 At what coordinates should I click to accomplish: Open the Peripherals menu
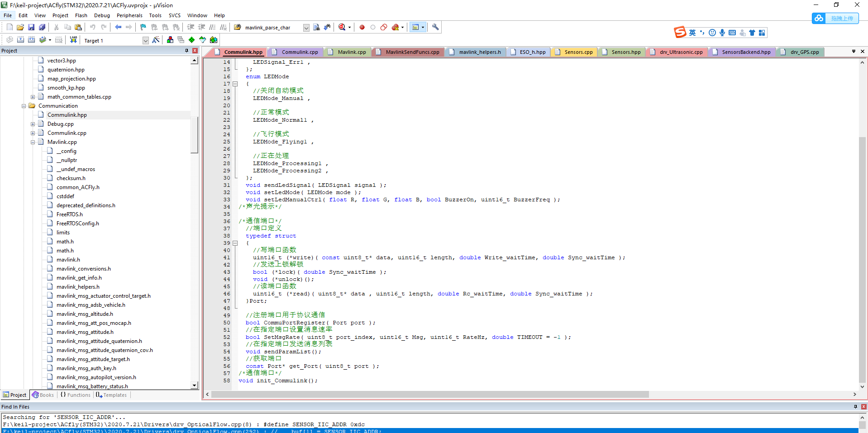[x=129, y=15]
